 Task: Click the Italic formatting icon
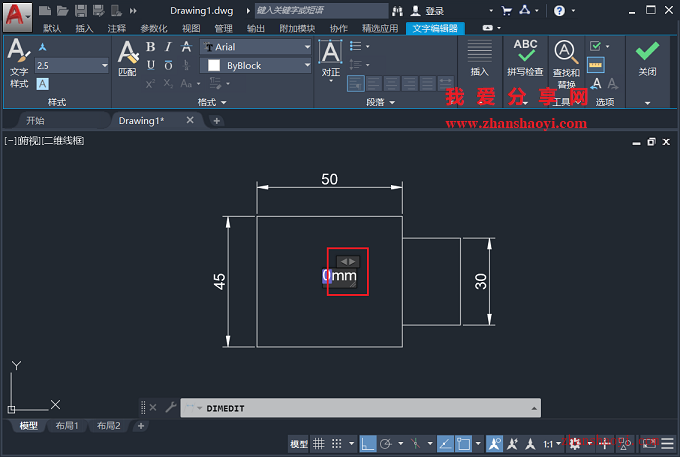(x=168, y=46)
